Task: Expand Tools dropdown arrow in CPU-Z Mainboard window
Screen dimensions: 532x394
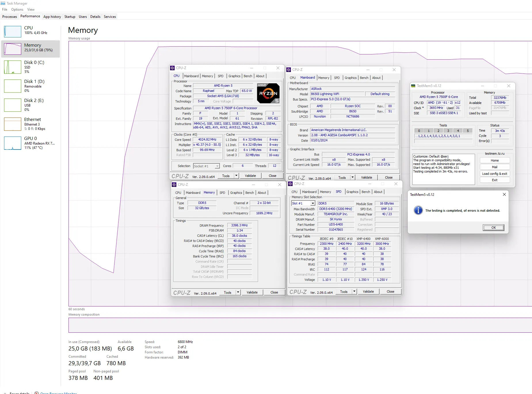Action: [352, 177]
